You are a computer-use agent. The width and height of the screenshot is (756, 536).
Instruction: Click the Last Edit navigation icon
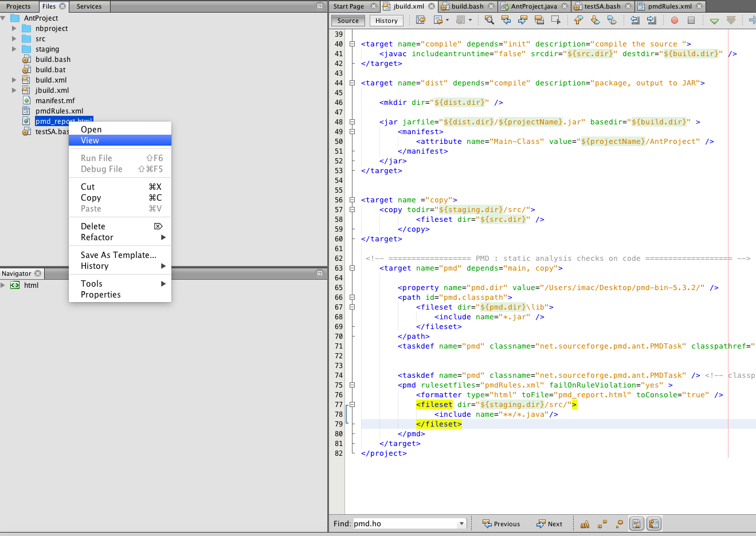[x=421, y=20]
